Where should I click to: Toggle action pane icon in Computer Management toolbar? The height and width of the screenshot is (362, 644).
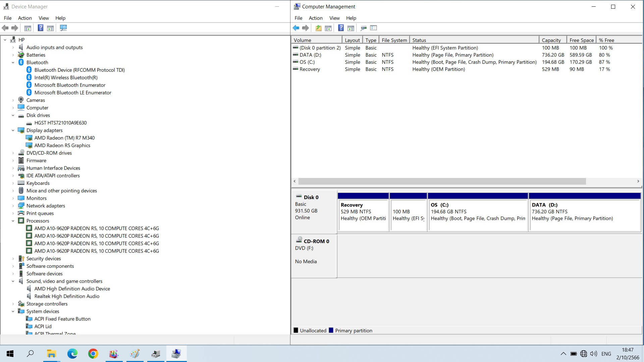(x=351, y=28)
